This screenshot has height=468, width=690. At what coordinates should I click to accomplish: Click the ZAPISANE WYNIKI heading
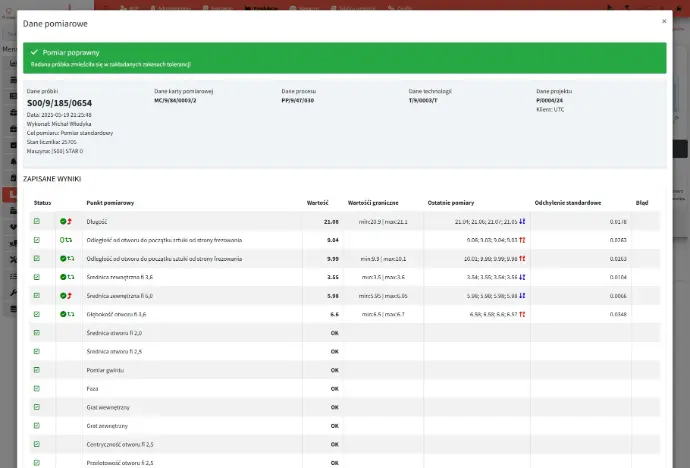[52, 179]
